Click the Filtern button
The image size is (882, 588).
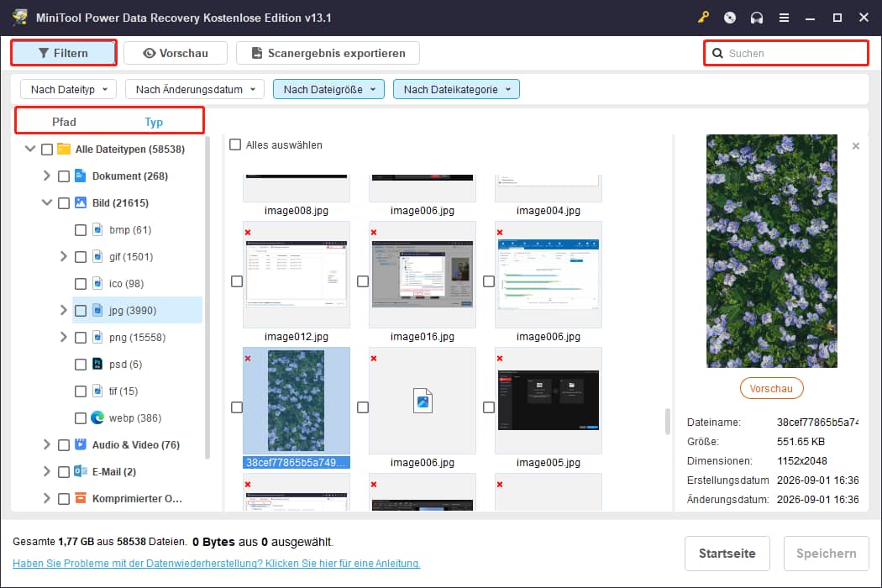coord(64,53)
